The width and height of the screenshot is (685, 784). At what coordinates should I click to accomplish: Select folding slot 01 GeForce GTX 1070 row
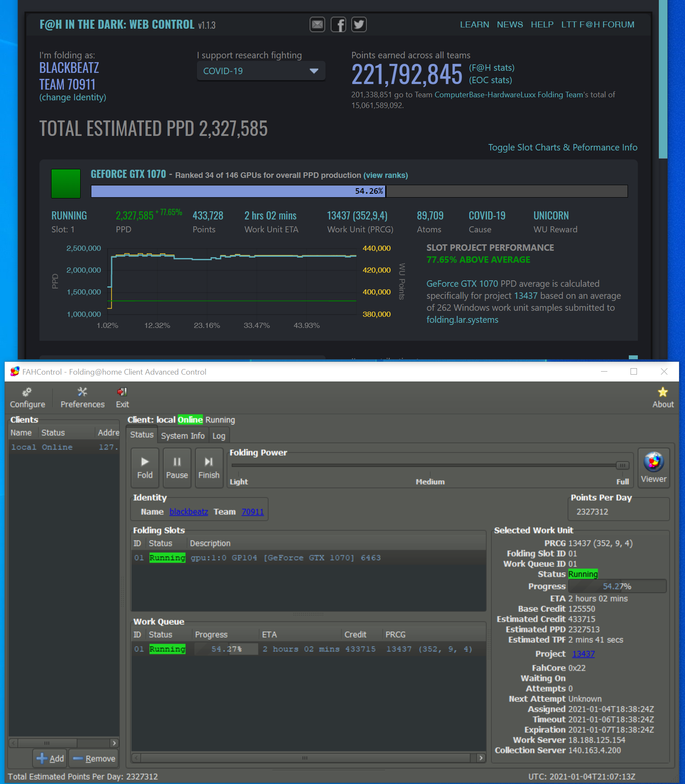[x=308, y=558]
